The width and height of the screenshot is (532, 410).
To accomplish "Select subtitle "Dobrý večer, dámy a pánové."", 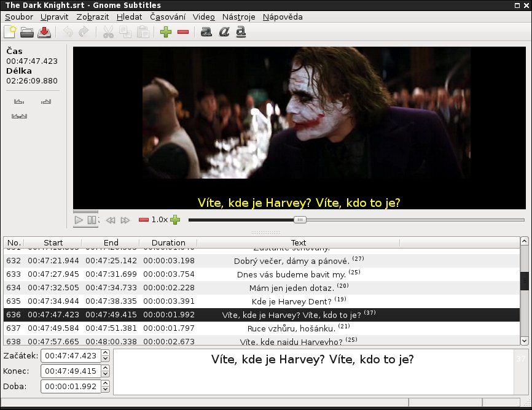I will (261, 261).
